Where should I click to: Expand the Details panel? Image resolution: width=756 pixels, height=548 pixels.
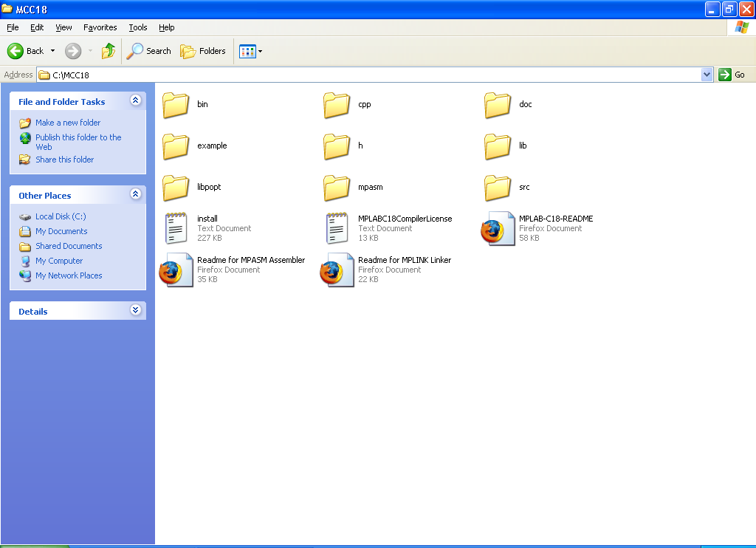(136, 309)
